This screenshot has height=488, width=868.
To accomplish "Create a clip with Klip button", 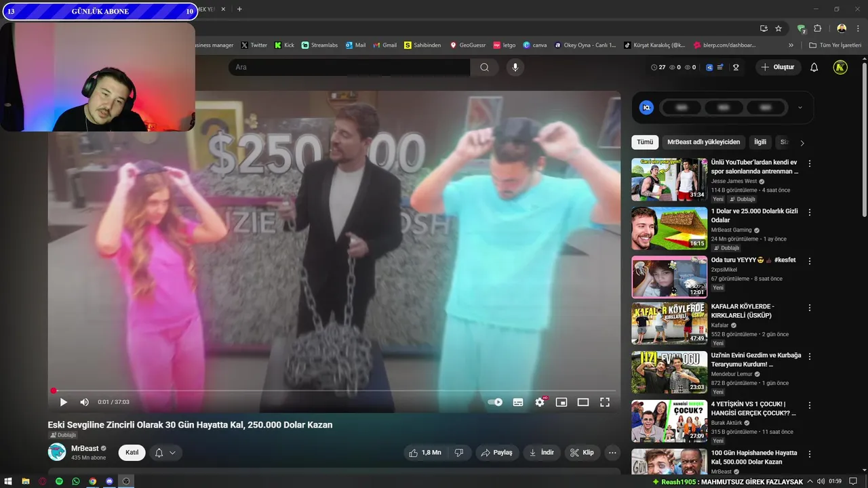I will pos(582,453).
